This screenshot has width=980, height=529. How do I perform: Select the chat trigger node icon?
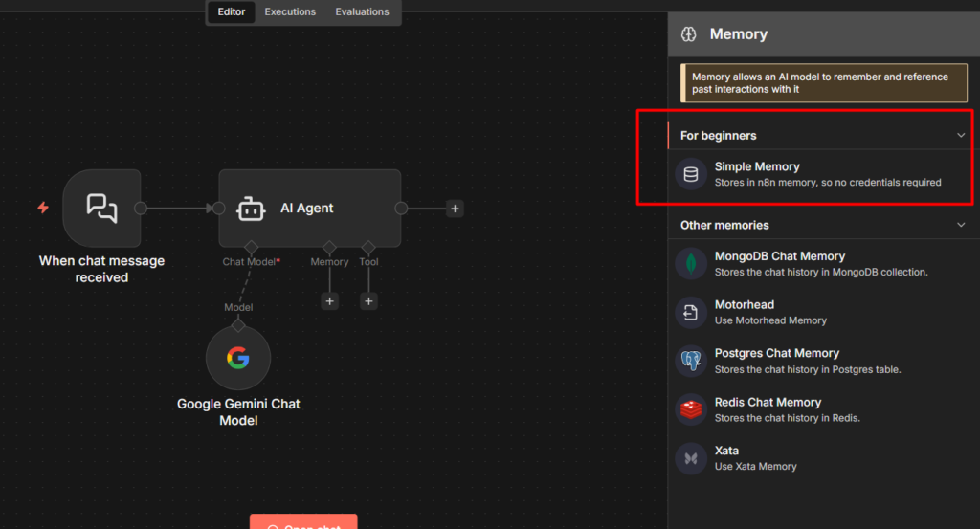tap(101, 208)
